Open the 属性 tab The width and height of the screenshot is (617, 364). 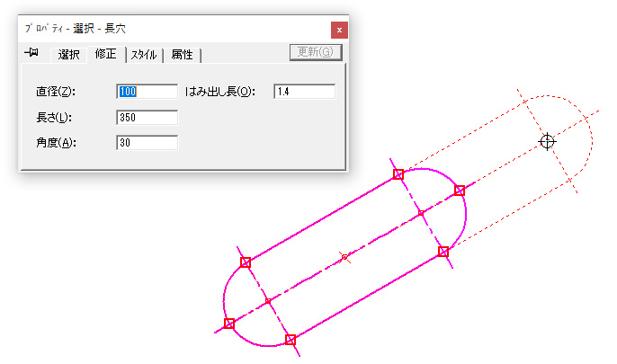(x=182, y=55)
